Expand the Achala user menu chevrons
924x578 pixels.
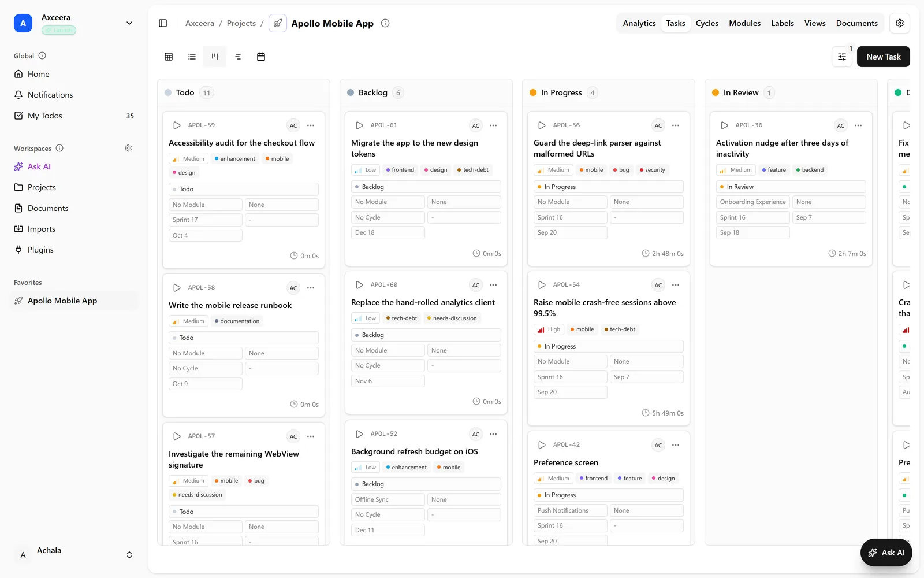click(129, 555)
